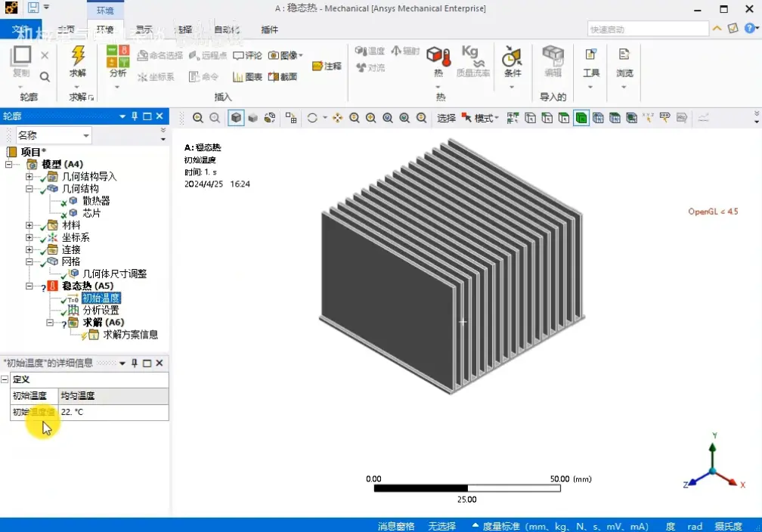Collapse the 几何结构 tree node
Screen dimensions: 762x532
29,188
